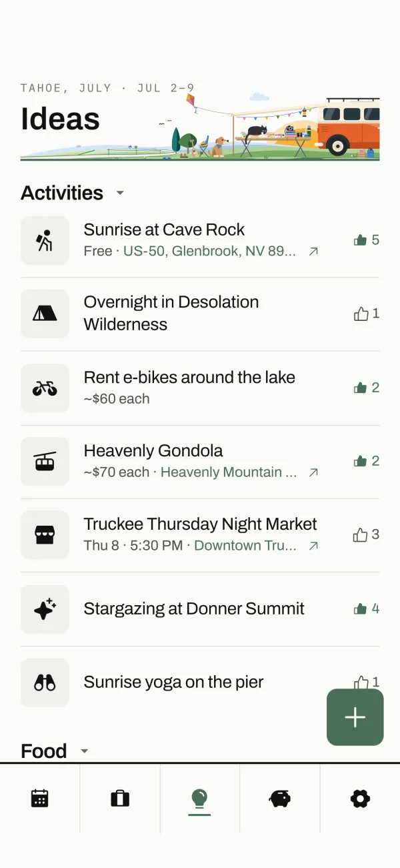Open settings gear in bottom navigation
Screen dimensions: 400x868
pyautogui.click(x=360, y=798)
